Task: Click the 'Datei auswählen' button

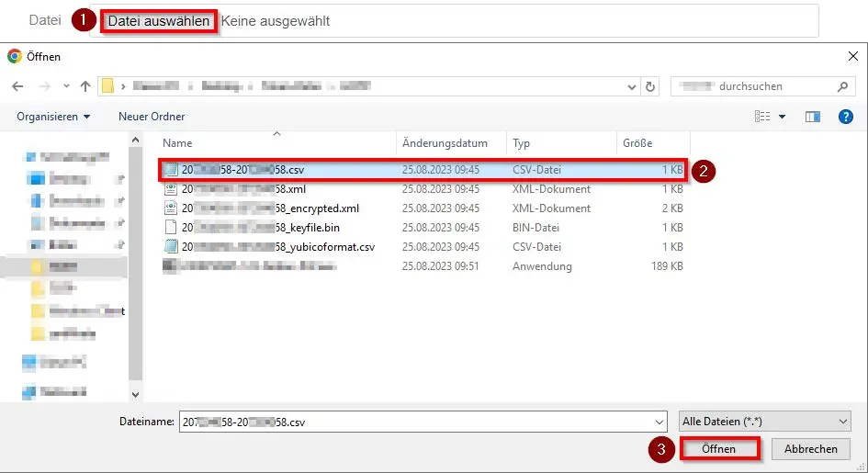Action: [x=159, y=20]
